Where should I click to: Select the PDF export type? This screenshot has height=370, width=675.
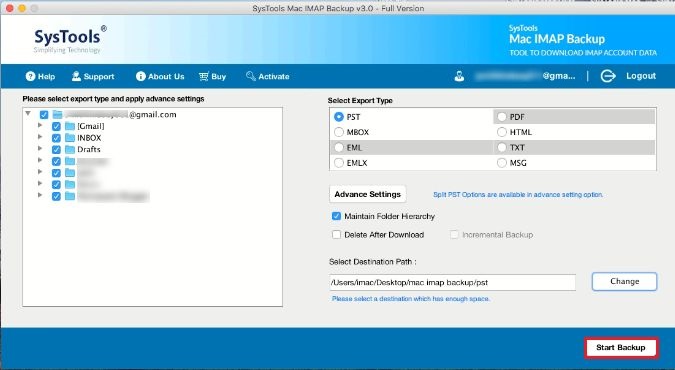[x=502, y=117]
